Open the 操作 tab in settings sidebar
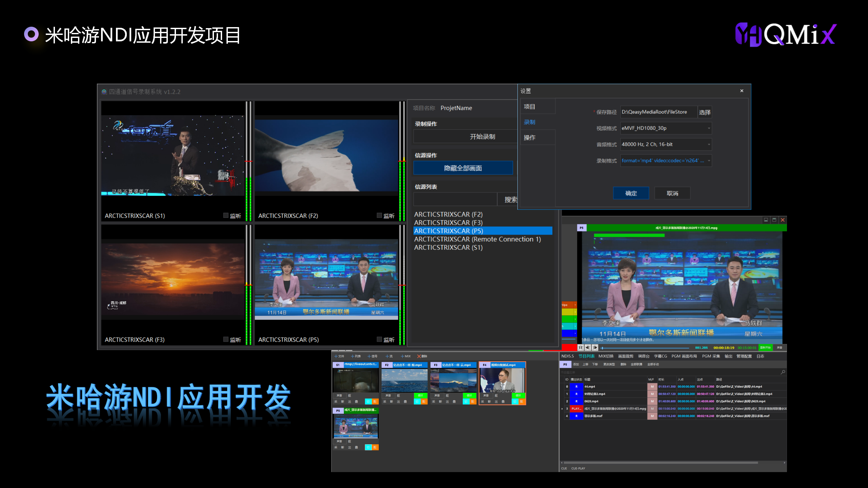 pyautogui.click(x=530, y=138)
